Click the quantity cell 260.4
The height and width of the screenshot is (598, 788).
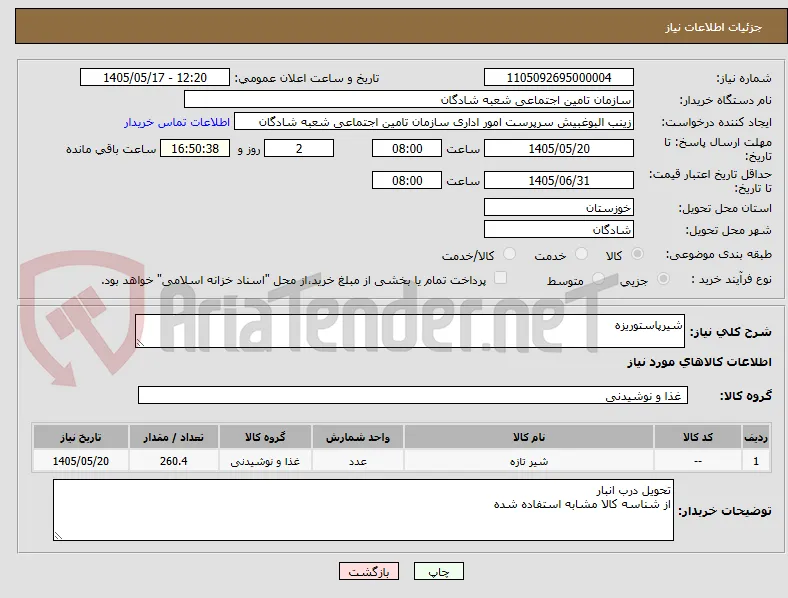point(174,460)
